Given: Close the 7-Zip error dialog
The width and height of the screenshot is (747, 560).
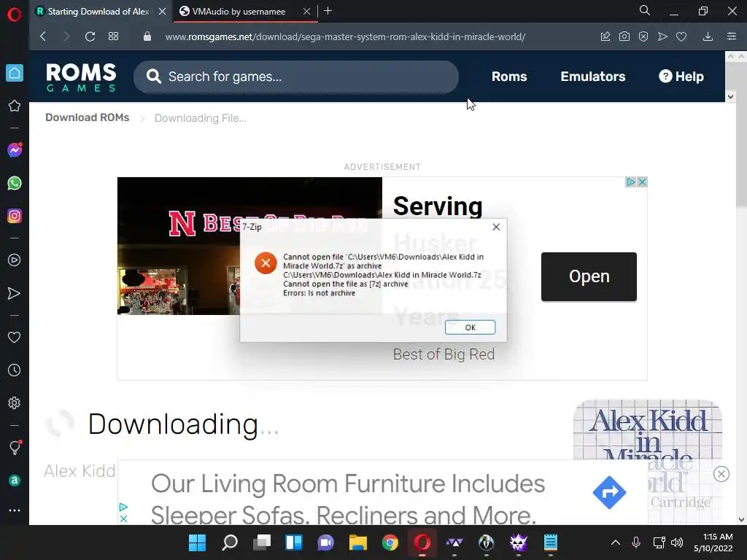Looking at the screenshot, I should tap(496, 227).
